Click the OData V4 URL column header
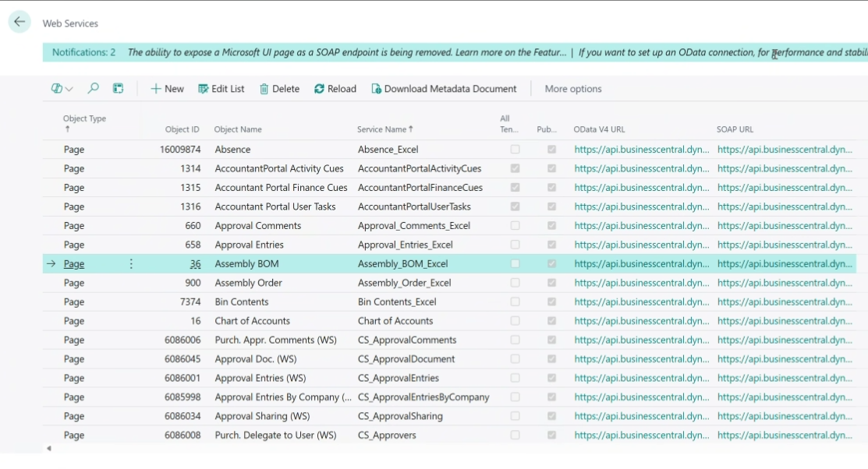The image size is (868, 469). [x=599, y=129]
